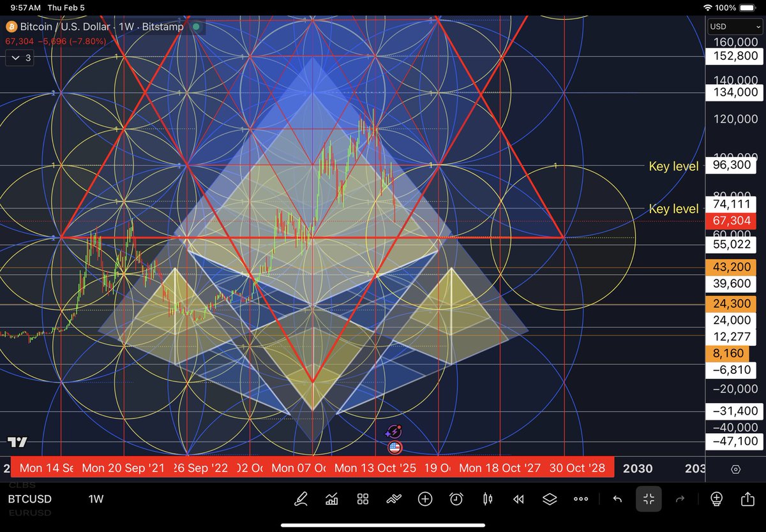Tap the 9:57 AM clock in status bar
The image size is (766, 532).
click(x=24, y=7)
